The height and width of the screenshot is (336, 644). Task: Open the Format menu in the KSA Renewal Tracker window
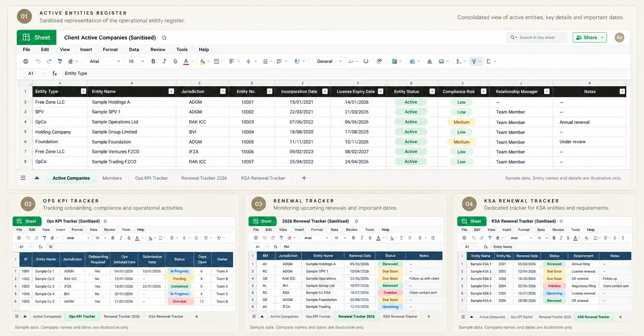(524, 230)
